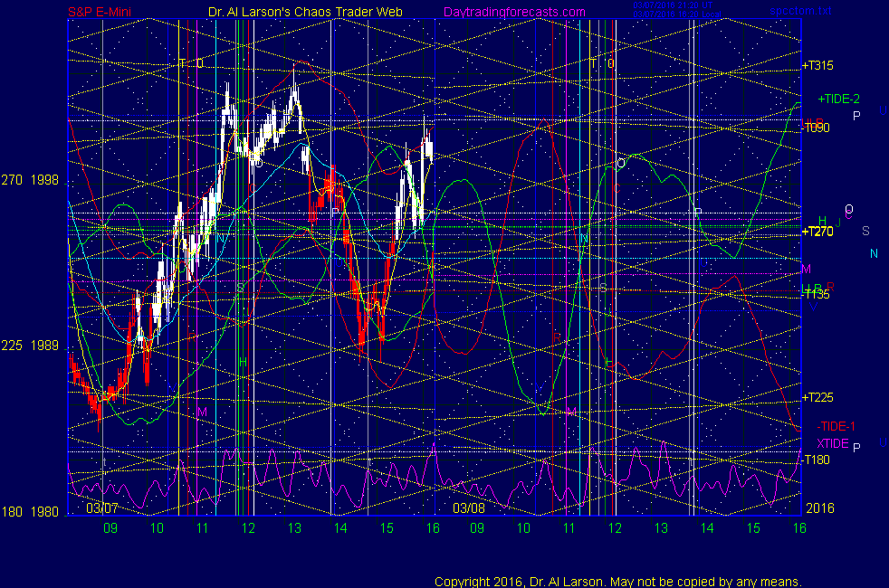Click the +T270 level label
This screenshot has width=889, height=588.
tap(817, 231)
